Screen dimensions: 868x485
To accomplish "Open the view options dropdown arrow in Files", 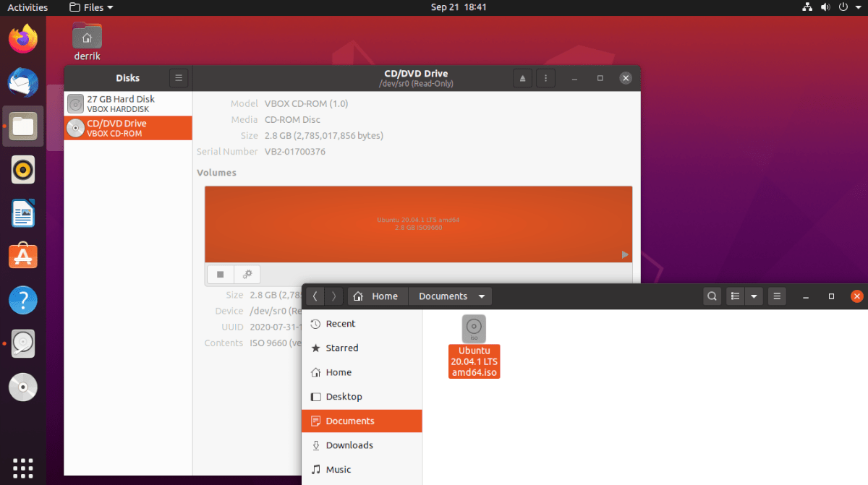I will click(754, 296).
